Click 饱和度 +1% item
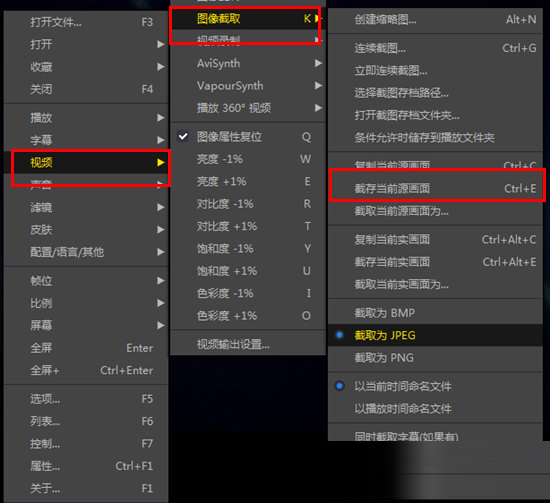This screenshot has height=503, width=550. pos(248,271)
